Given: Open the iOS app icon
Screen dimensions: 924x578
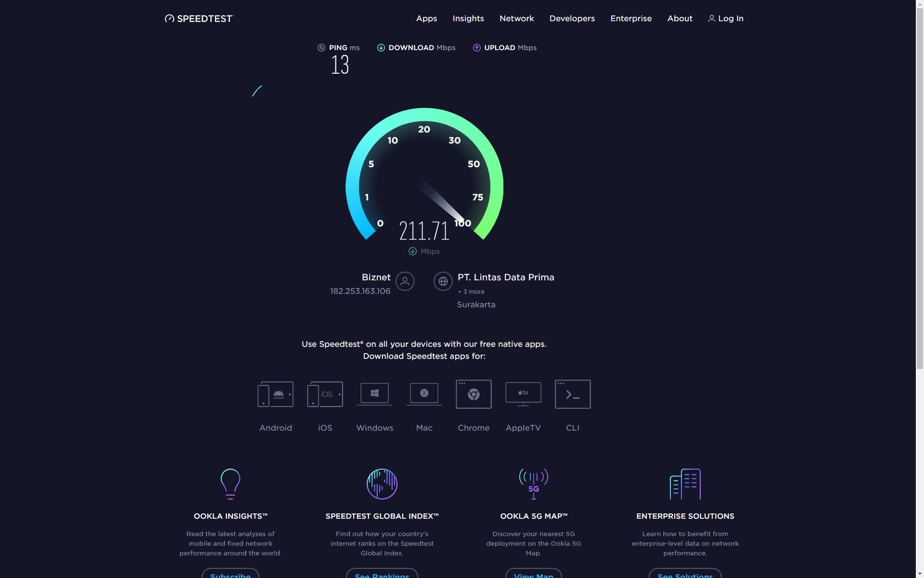Looking at the screenshot, I should click(x=325, y=394).
